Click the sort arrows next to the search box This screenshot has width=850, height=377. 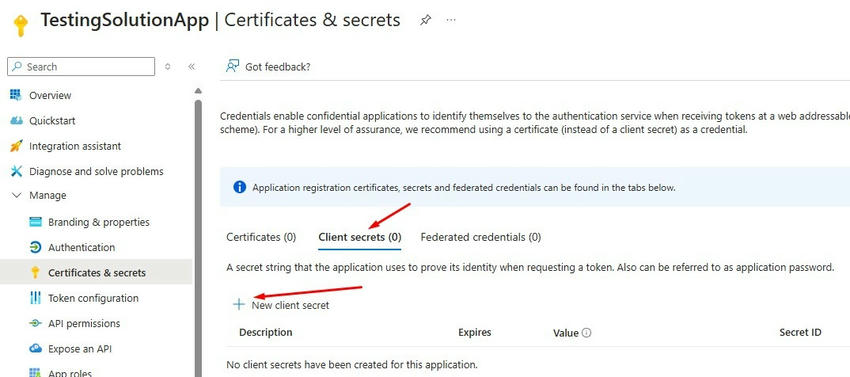point(168,67)
